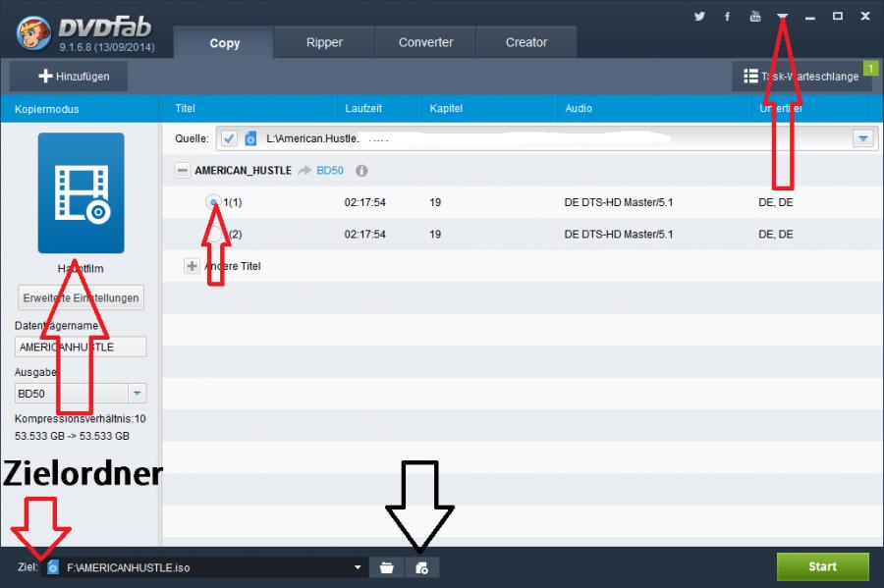Open the YouTube icon in title bar
The height and width of the screenshot is (588, 884).
(755, 17)
